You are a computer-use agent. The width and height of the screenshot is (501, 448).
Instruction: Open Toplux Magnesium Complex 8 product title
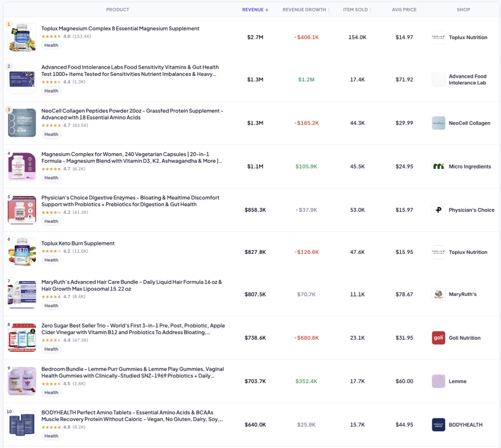tap(120, 28)
